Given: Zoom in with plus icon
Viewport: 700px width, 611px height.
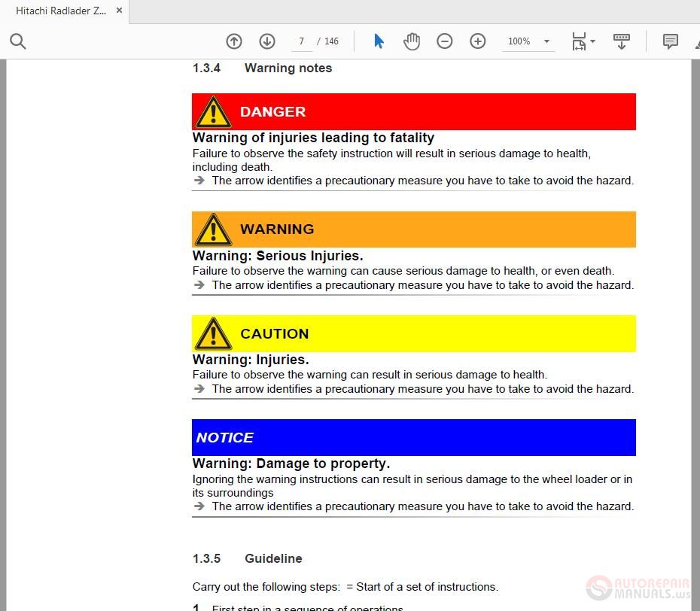Looking at the screenshot, I should click(478, 41).
